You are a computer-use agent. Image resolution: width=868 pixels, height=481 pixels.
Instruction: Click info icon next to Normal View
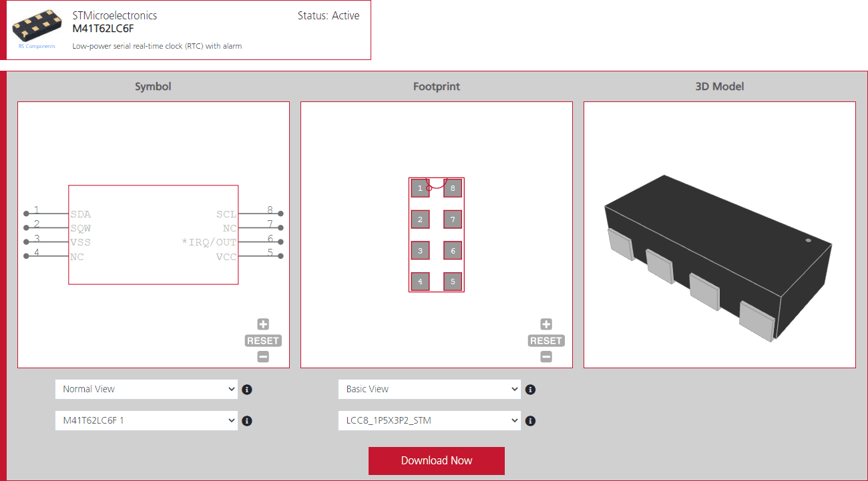247,390
